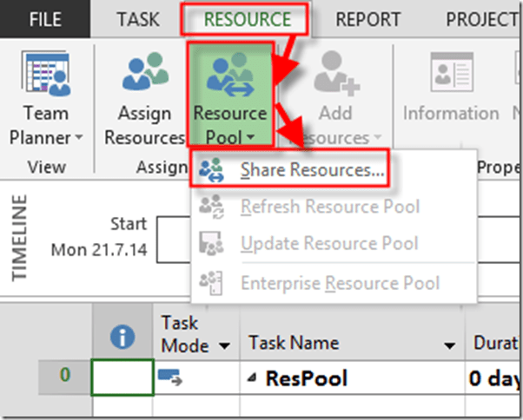This screenshot has width=523, height=420.
Task: Switch to the TASK ribbon tab
Action: (138, 19)
